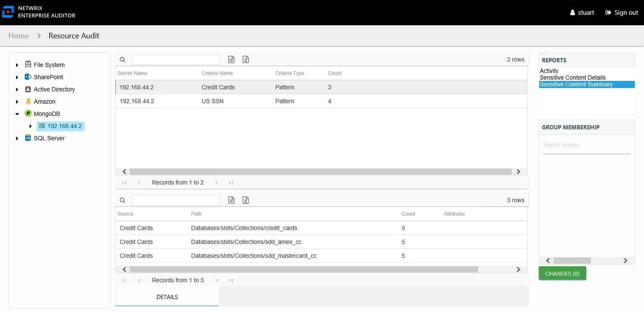The height and width of the screenshot is (313, 644).
Task: Click upper table horizontal scrollbar track
Action: 321,171
